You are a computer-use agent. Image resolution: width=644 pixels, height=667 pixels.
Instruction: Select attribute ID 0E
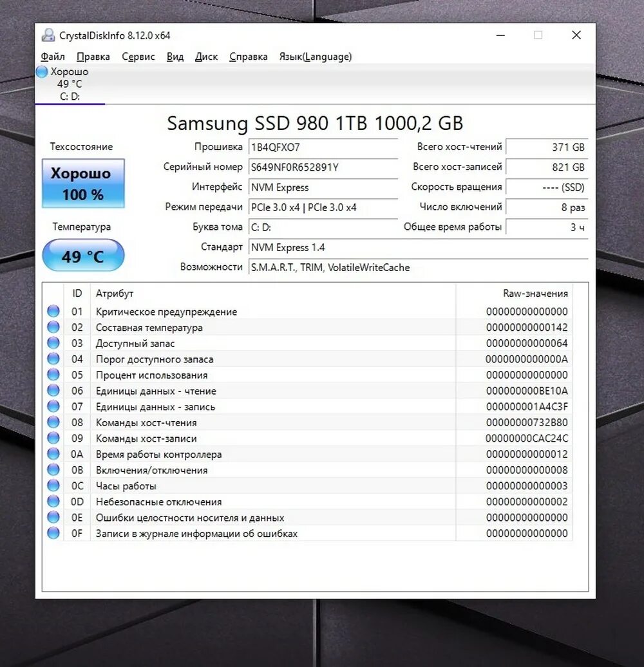pos(77,517)
